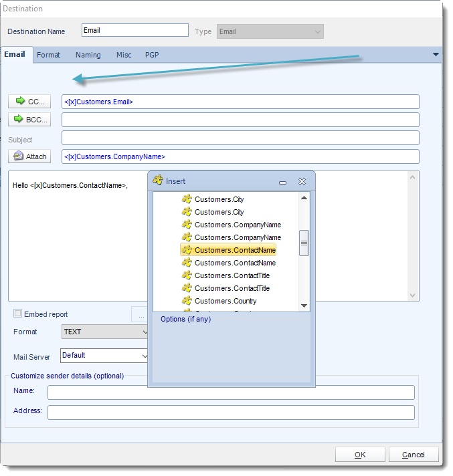Click the empty BCC input field
The width and height of the screenshot is (453, 476).
click(240, 120)
